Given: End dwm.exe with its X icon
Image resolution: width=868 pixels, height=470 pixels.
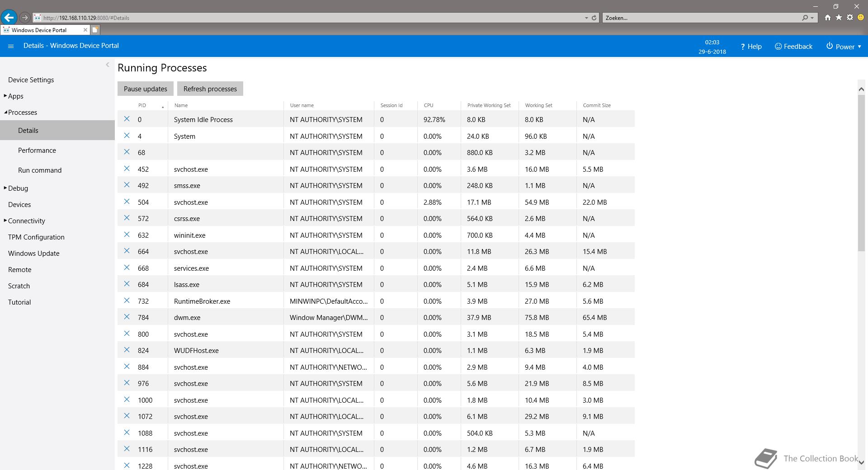Looking at the screenshot, I should (127, 317).
